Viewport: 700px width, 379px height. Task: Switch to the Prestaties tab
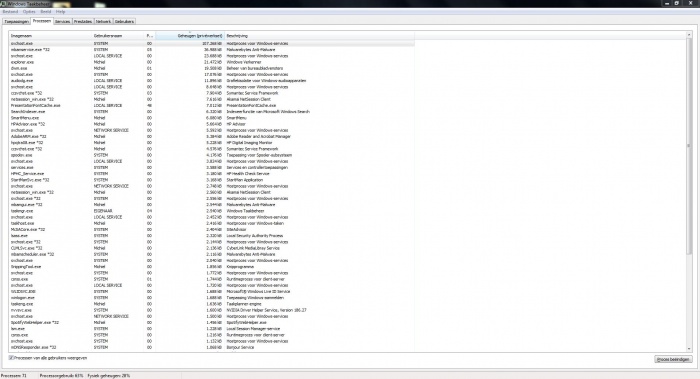[x=83, y=21]
